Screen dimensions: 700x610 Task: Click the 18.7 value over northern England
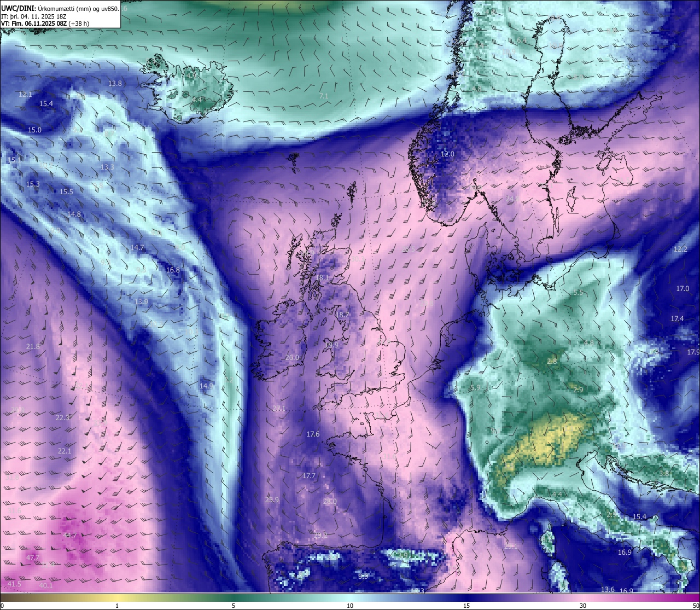(x=342, y=315)
